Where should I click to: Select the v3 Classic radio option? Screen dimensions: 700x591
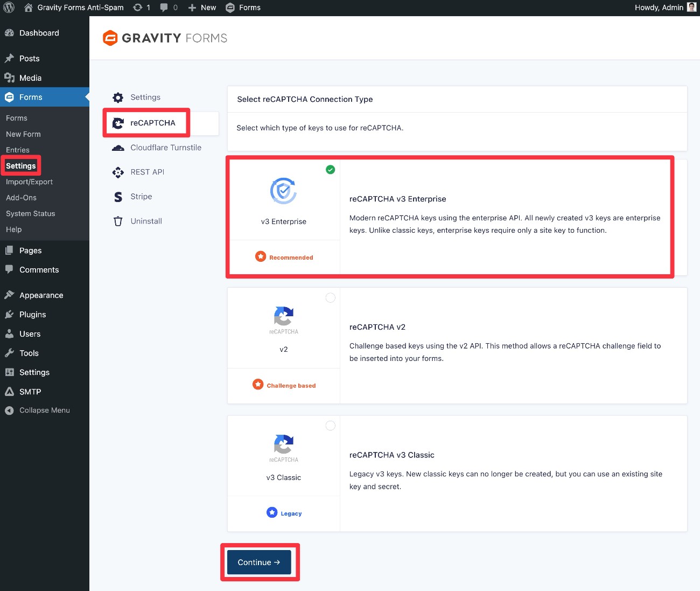330,426
